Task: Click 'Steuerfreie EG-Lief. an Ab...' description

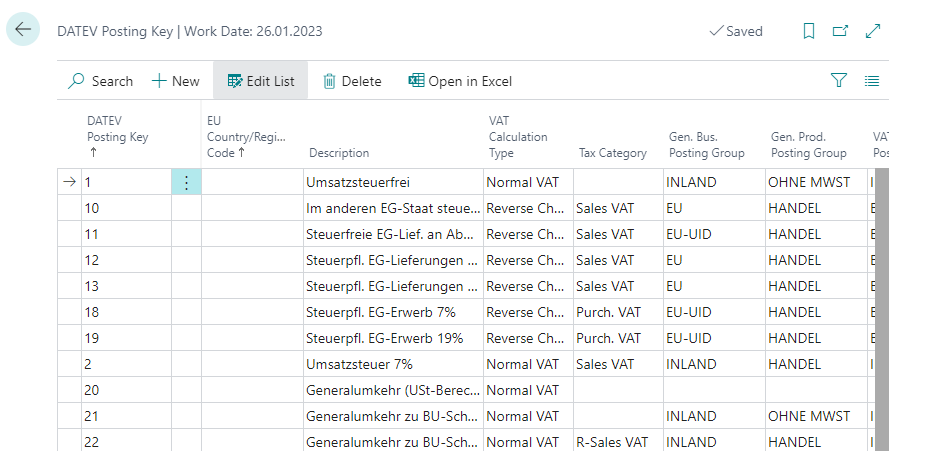Action: pyautogui.click(x=393, y=234)
